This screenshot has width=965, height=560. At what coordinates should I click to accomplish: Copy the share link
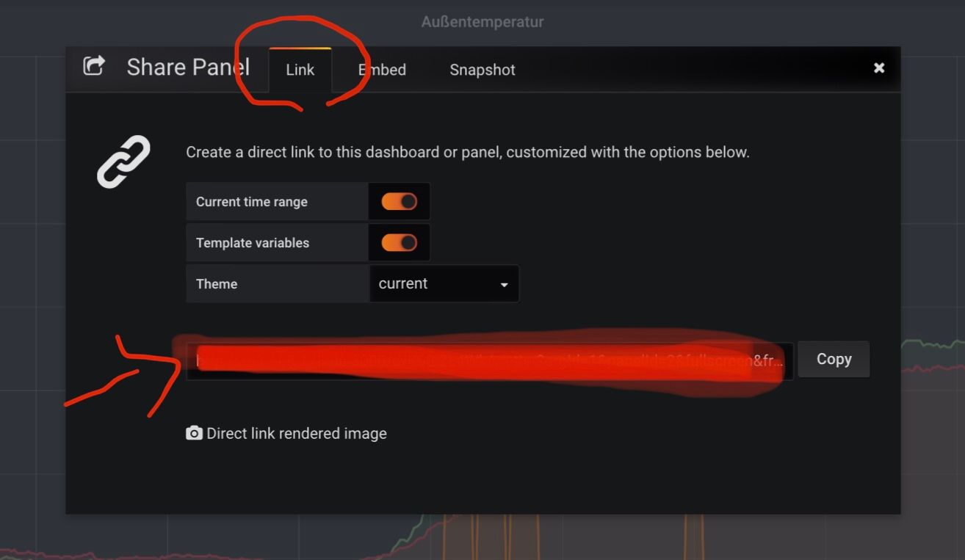coord(834,359)
